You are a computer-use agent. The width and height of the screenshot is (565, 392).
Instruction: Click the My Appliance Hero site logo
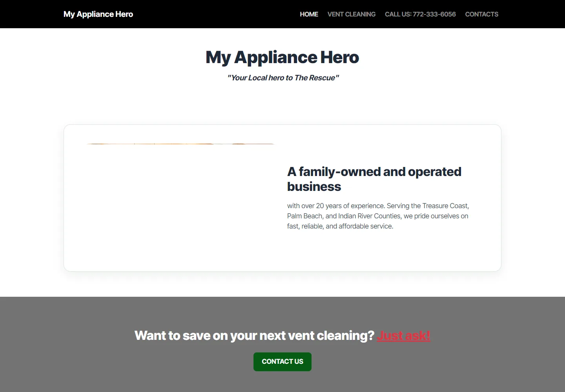[98, 14]
